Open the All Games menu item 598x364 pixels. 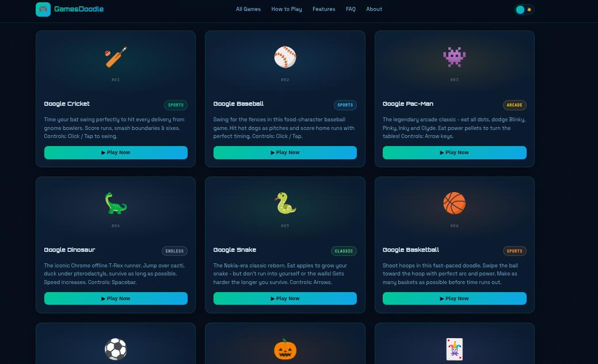coord(248,9)
